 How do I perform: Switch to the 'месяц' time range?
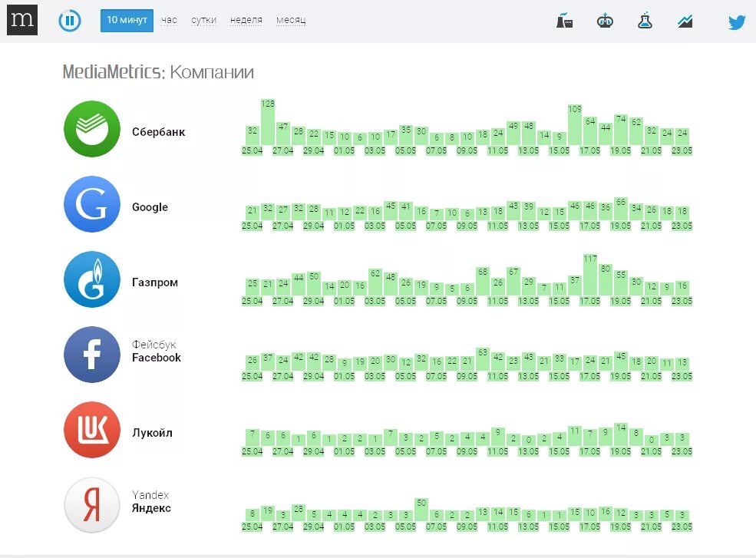[291, 20]
